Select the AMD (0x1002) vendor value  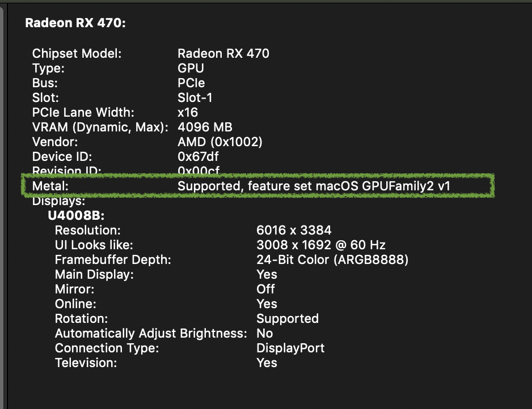pos(220,142)
